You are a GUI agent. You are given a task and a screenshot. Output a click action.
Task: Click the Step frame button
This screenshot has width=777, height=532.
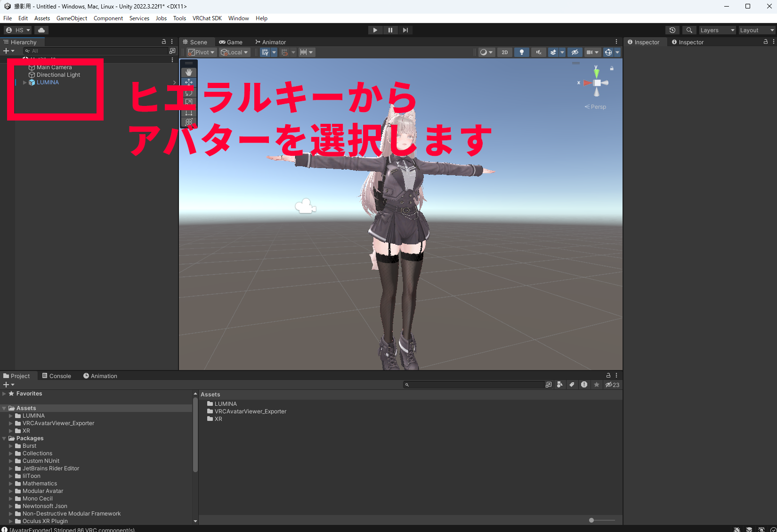[x=405, y=30]
